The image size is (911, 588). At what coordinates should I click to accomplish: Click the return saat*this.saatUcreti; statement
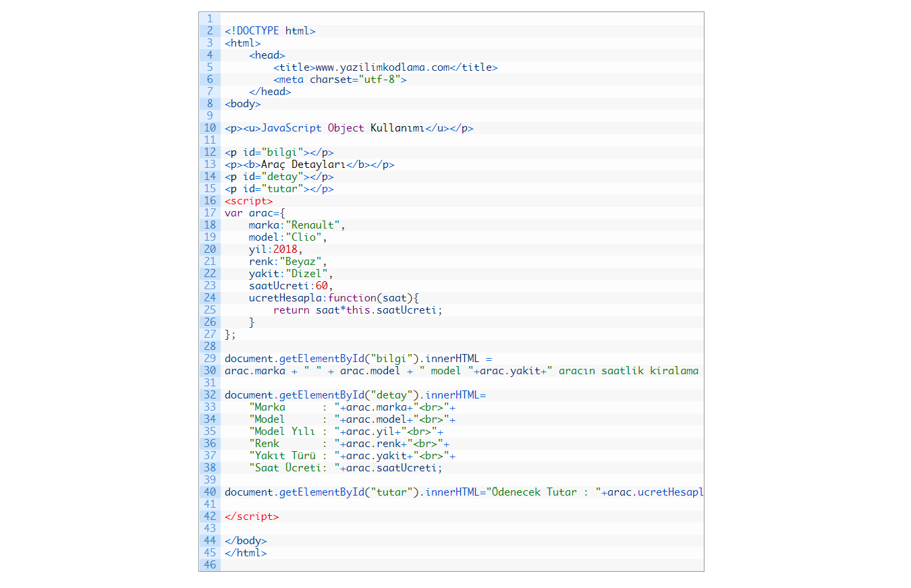click(358, 310)
